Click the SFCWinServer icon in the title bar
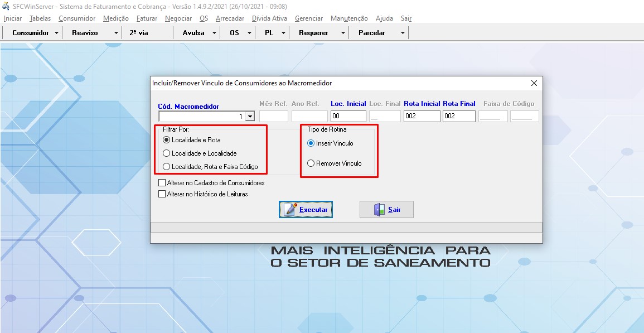The width and height of the screenshot is (644, 333). (6, 6)
